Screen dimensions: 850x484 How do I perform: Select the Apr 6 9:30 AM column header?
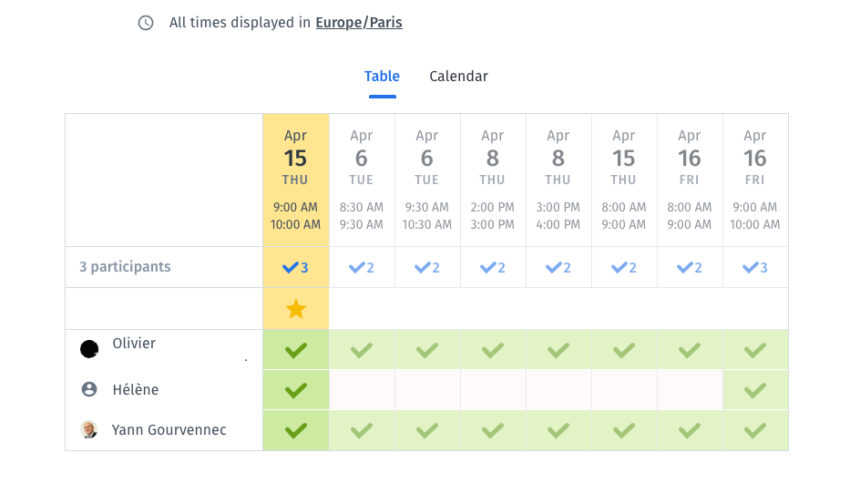pyautogui.click(x=427, y=180)
